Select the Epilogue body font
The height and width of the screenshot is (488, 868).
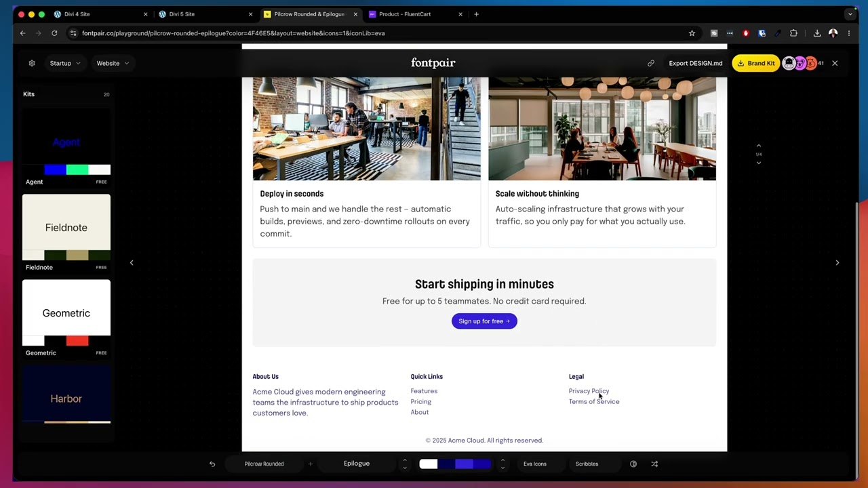pyautogui.click(x=357, y=464)
